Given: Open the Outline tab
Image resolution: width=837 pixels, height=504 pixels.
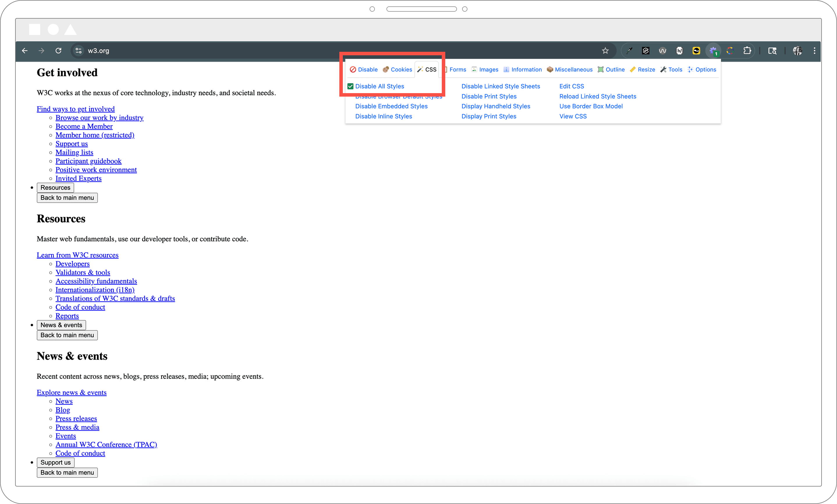Looking at the screenshot, I should coord(611,70).
